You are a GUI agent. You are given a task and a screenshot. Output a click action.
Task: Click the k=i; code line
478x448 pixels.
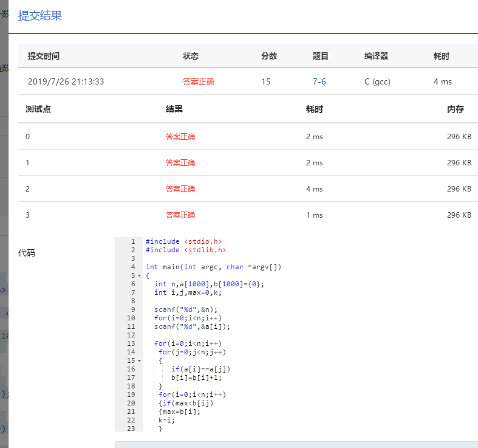point(166,420)
